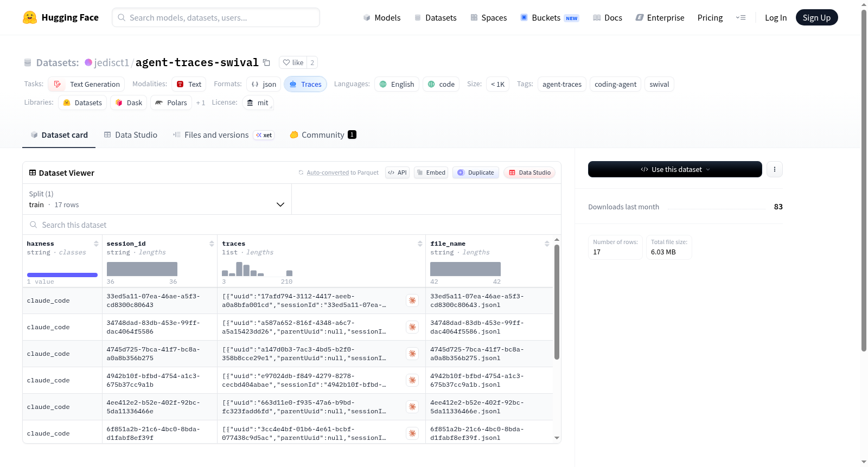The height and width of the screenshot is (467, 868).
Task: Focus the Search this dataset field
Action: 292,225
